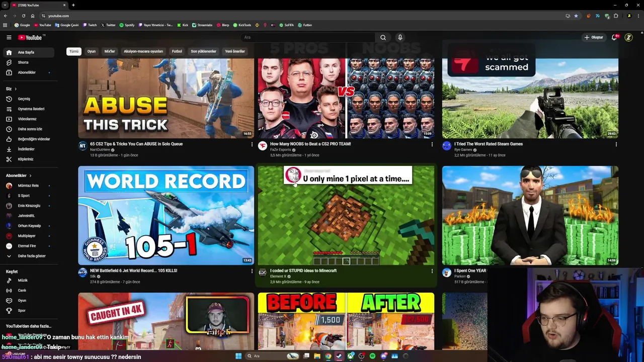Screen dimensions: 644x362
Task: Open Daha sonra izle list
Action: 29,129
